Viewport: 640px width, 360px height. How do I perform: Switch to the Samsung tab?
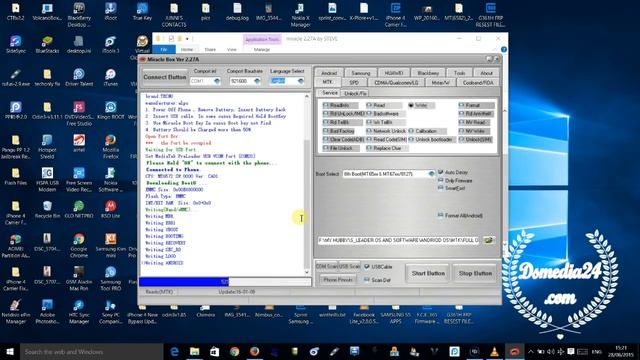coord(361,73)
